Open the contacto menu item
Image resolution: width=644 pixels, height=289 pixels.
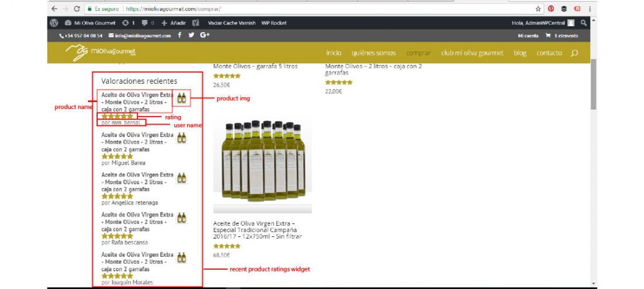pyautogui.click(x=549, y=53)
